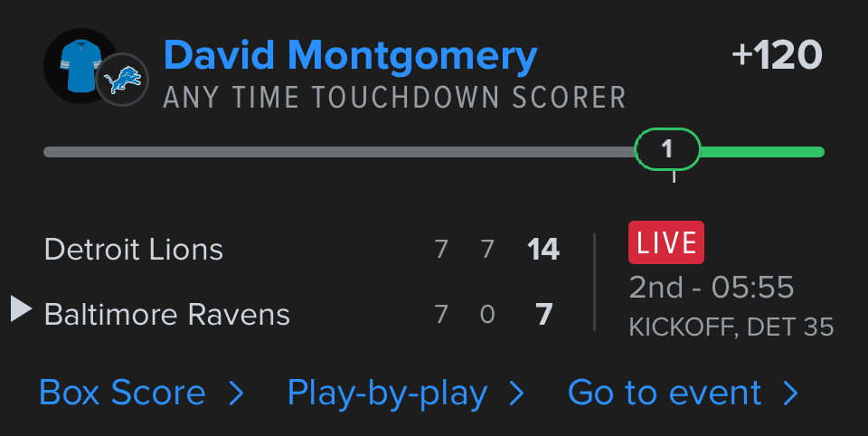Image resolution: width=868 pixels, height=436 pixels.
Task: Click the tracker marker labeled 1
Action: pyautogui.click(x=667, y=149)
